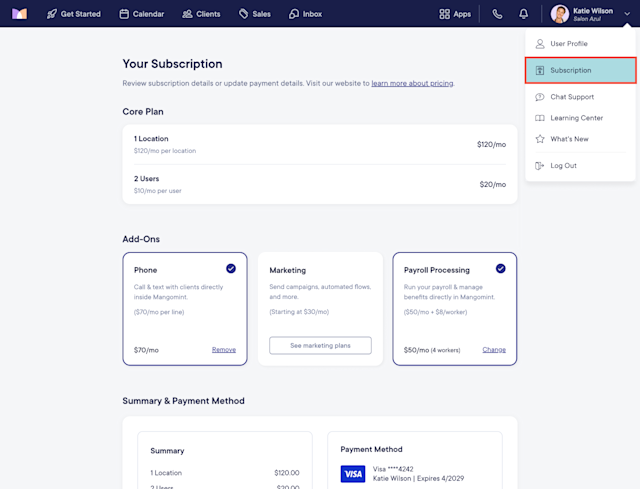Image resolution: width=640 pixels, height=489 pixels.
Task: Click the Salon Azul business name
Action: [x=587, y=19]
